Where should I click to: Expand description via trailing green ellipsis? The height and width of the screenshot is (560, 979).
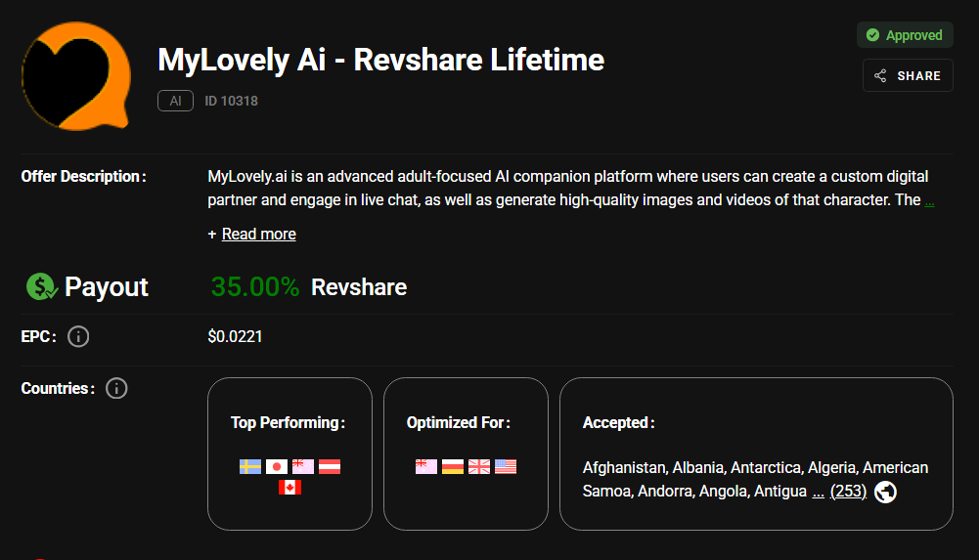point(930,200)
